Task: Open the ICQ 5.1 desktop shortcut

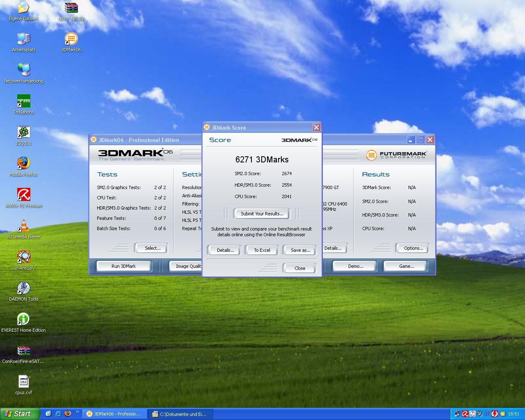Action: click(x=23, y=136)
